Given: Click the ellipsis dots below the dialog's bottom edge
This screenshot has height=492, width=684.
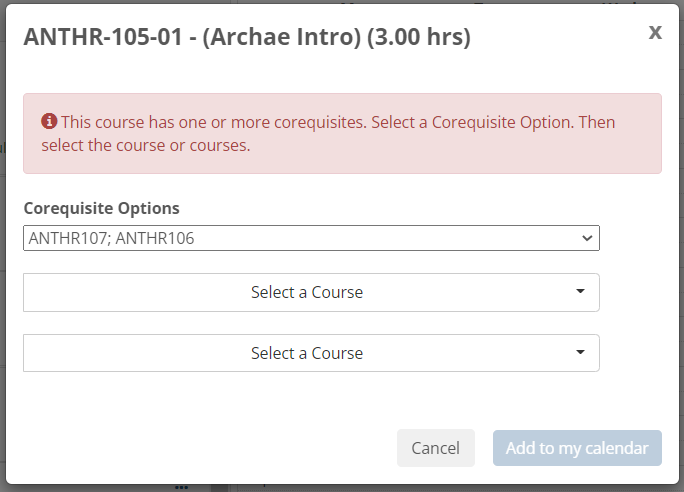Looking at the screenshot, I should point(181,487).
